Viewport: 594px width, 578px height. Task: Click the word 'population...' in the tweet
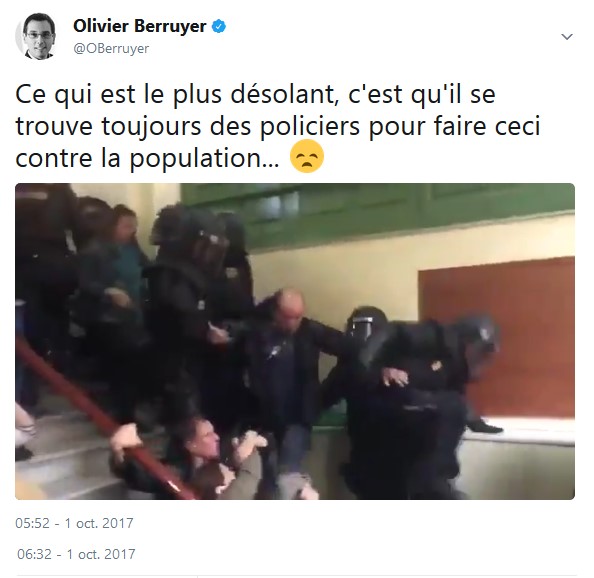[205, 159]
